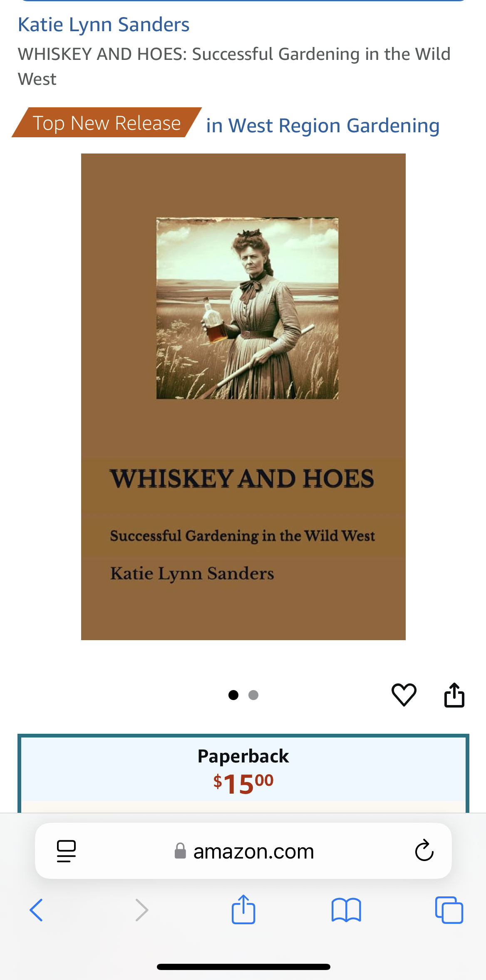Open Safari bookmarks book icon
Image resolution: width=486 pixels, height=980 pixels.
coord(346,910)
